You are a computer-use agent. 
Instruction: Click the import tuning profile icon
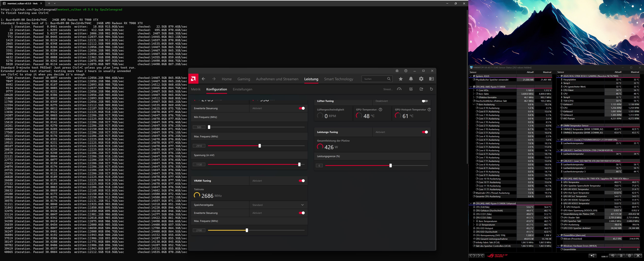click(411, 89)
